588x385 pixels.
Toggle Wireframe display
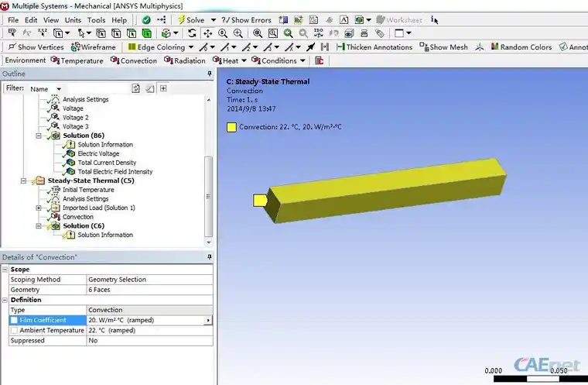pos(93,47)
